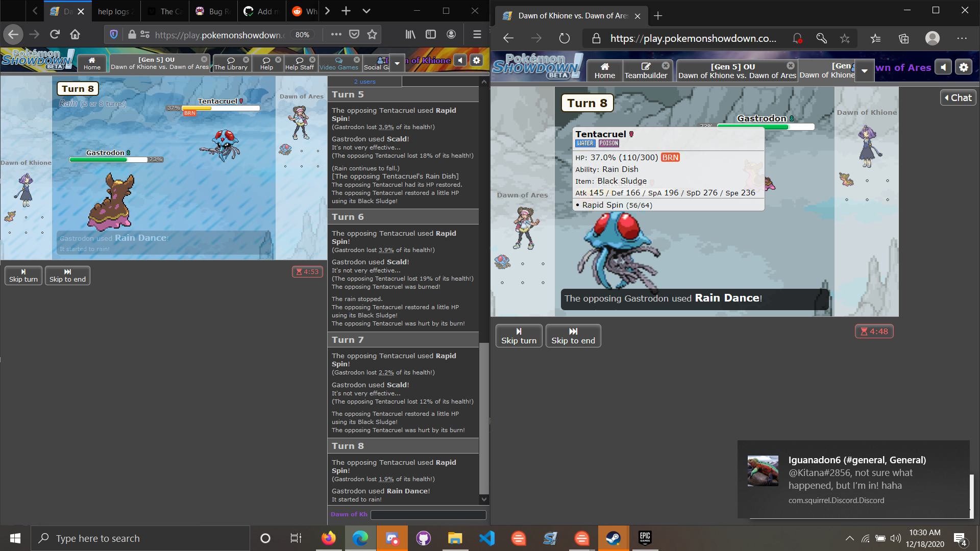Click the 4:48 battle timer button
Image resolution: width=980 pixels, height=551 pixels.
[x=874, y=332]
